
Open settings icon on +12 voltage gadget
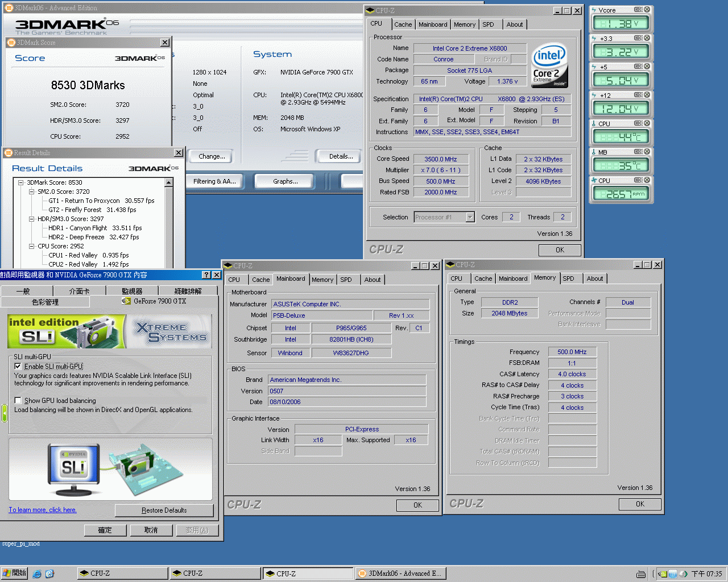(x=638, y=95)
